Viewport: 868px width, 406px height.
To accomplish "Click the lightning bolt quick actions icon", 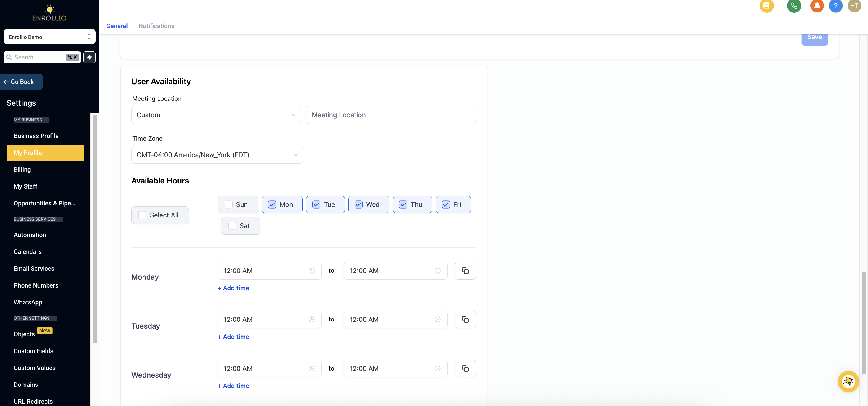I will pos(89,57).
